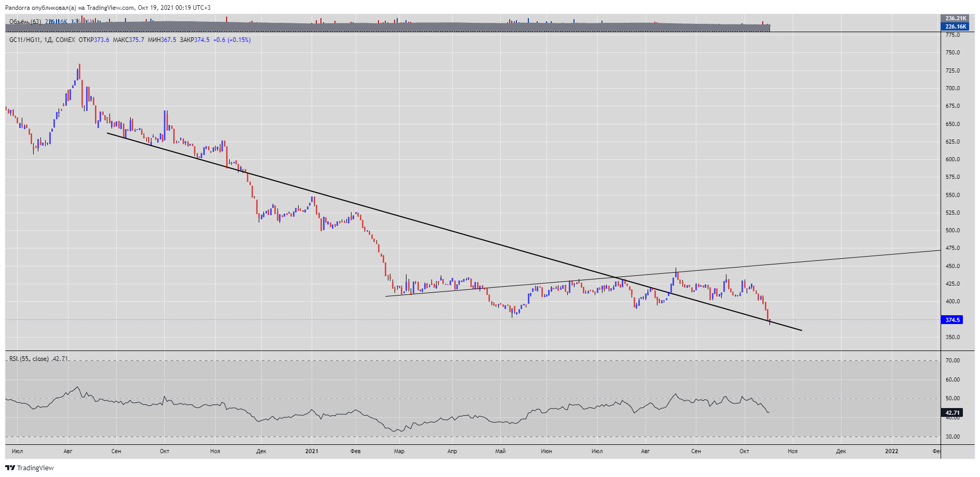Click the ОТКР 373.6 open value
980x477 pixels.
pos(94,40)
